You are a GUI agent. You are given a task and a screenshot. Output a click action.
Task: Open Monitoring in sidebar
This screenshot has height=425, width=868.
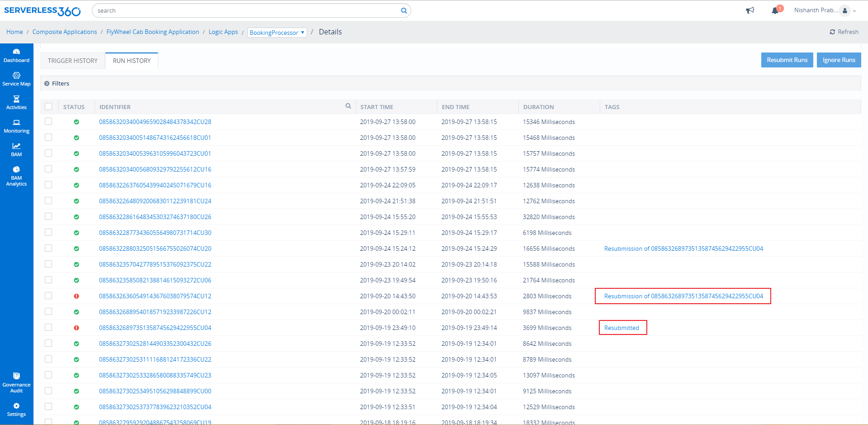tap(16, 126)
